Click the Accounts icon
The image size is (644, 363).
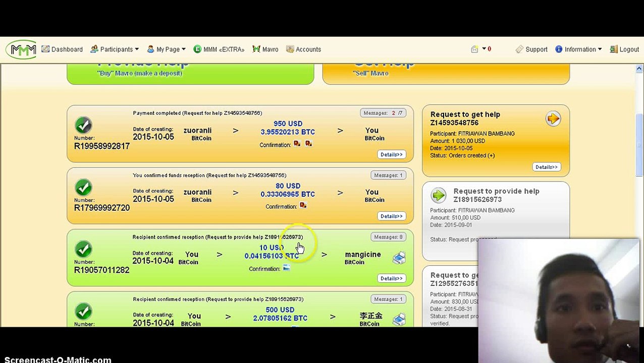(290, 49)
